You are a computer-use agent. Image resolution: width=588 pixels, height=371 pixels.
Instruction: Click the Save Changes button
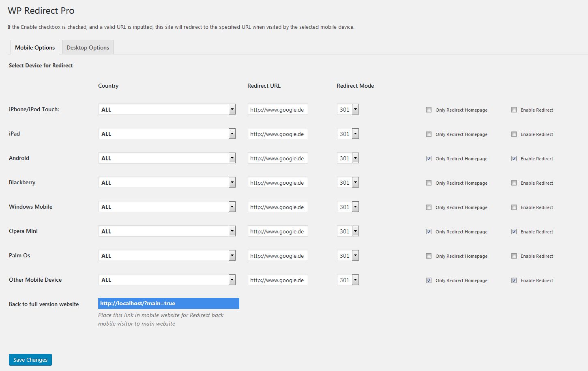(30, 360)
